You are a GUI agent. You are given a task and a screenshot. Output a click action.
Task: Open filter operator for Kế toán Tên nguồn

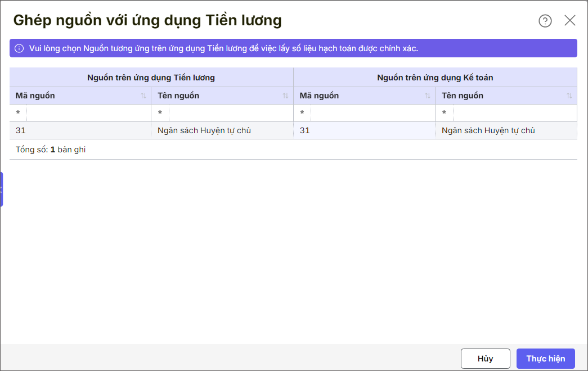coord(444,114)
